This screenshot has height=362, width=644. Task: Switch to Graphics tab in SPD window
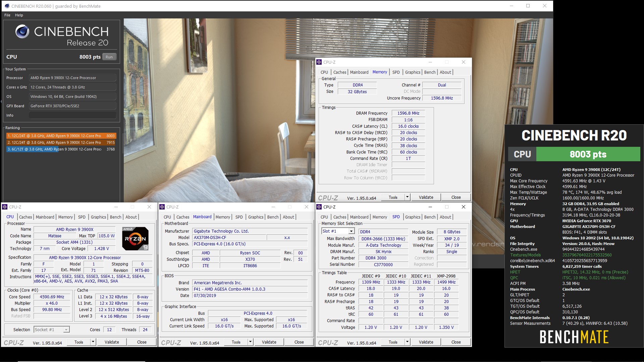click(413, 217)
